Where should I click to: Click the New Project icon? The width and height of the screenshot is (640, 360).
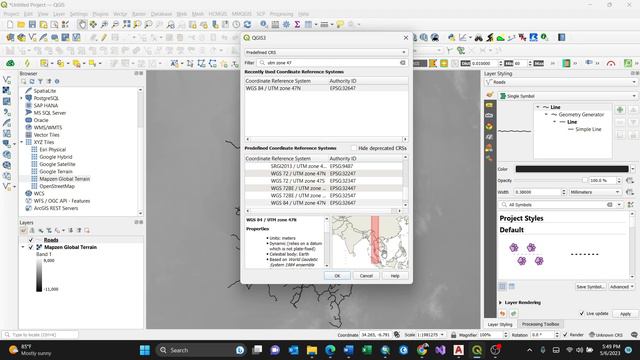(x=10, y=24)
